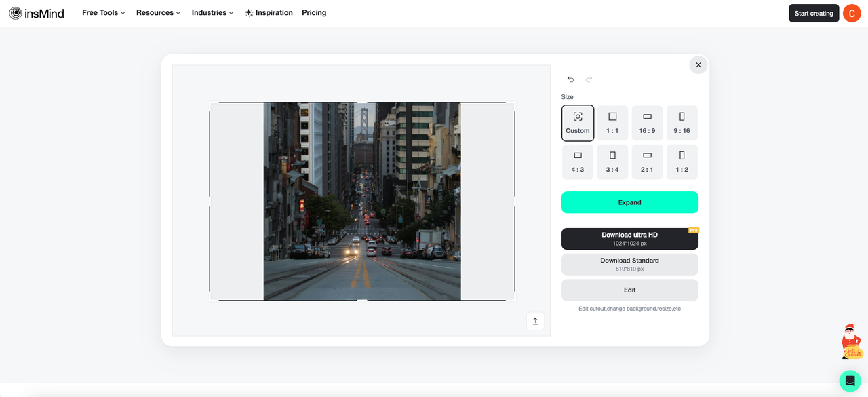Choose the 9:16 aspect ratio

click(682, 123)
